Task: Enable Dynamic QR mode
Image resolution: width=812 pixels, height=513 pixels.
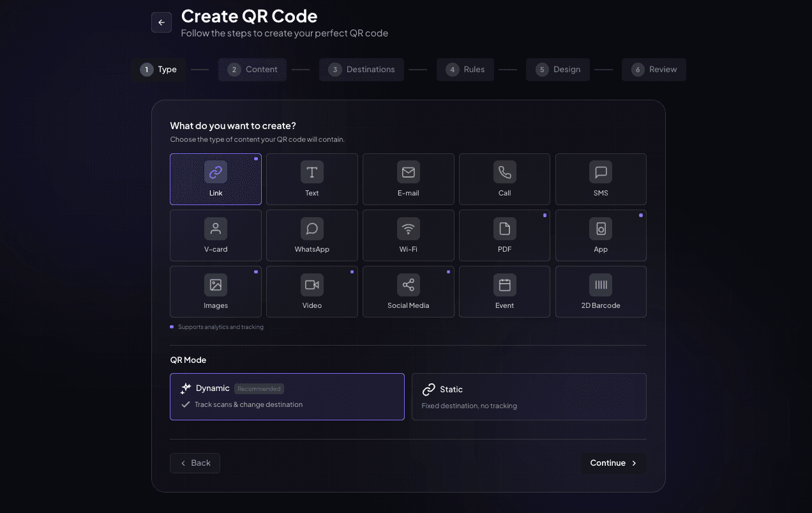Action: pos(287,396)
